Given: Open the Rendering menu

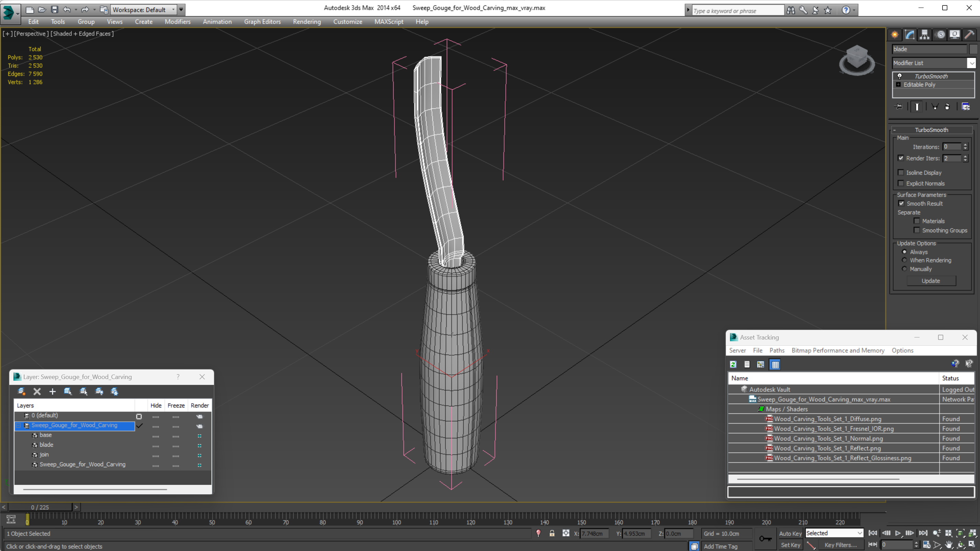Looking at the screenshot, I should tap(307, 22).
